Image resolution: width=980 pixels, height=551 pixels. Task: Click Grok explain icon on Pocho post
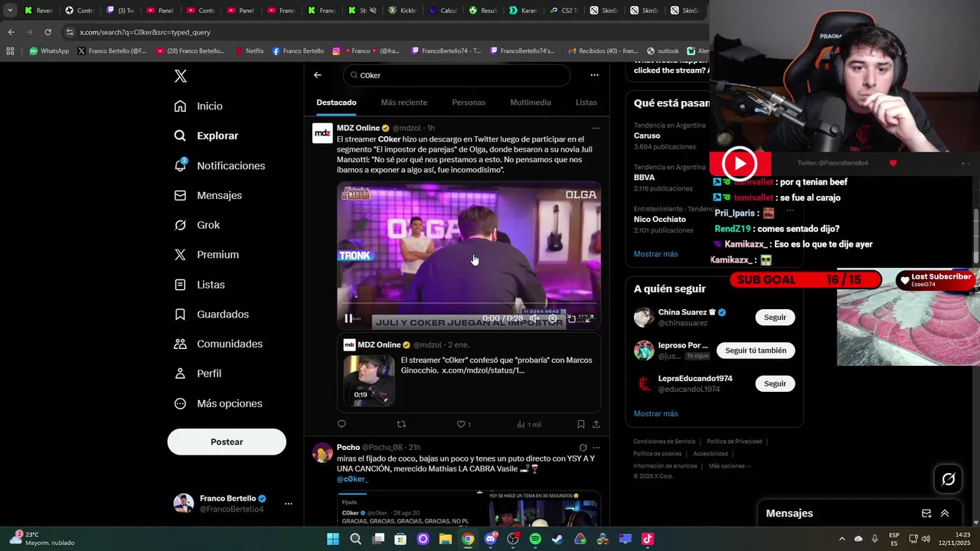point(583,448)
